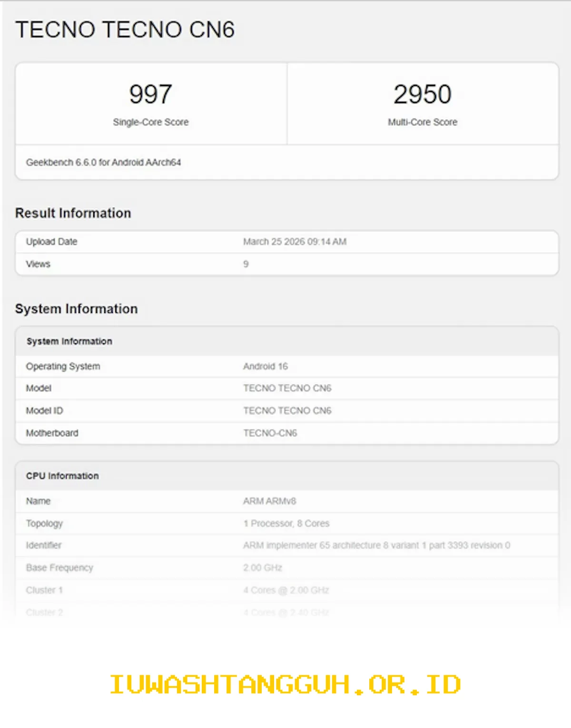Click the Single-Core Score label
The image size is (571, 728).
click(x=151, y=122)
